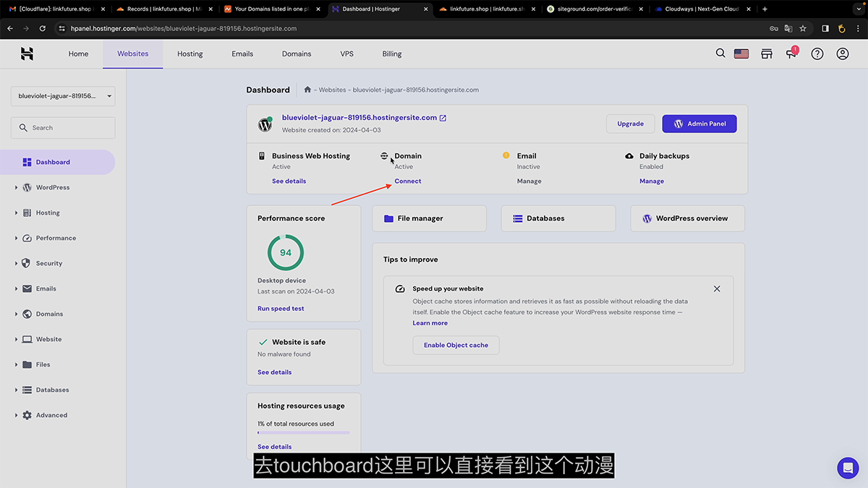Dismiss the Speed up your website tip
This screenshot has width=868, height=488.
point(717,288)
